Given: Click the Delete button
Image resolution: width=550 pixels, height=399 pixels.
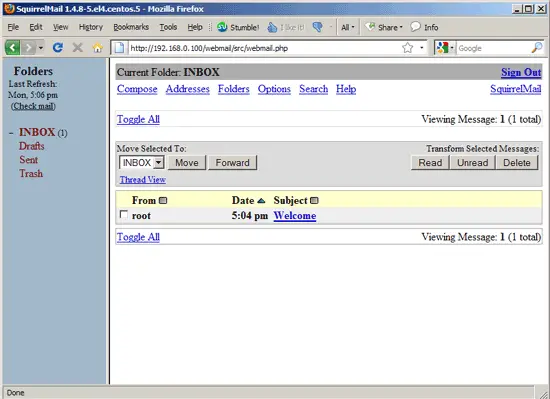Looking at the screenshot, I should pos(517,163).
